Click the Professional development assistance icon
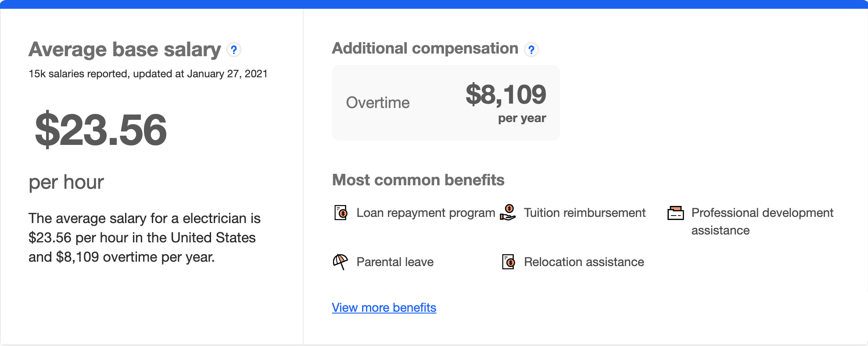 tap(675, 213)
